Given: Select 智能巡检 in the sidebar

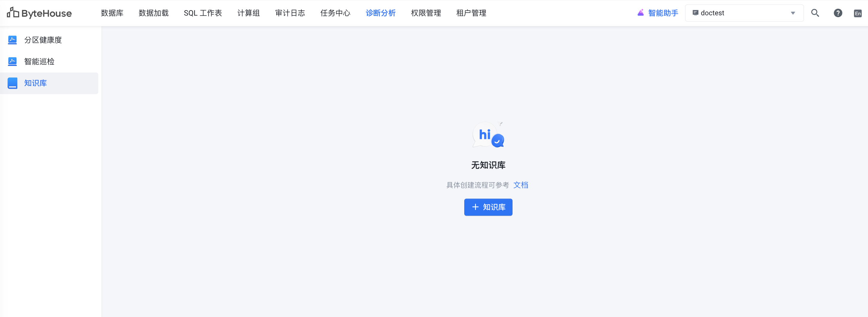Looking at the screenshot, I should 49,61.
